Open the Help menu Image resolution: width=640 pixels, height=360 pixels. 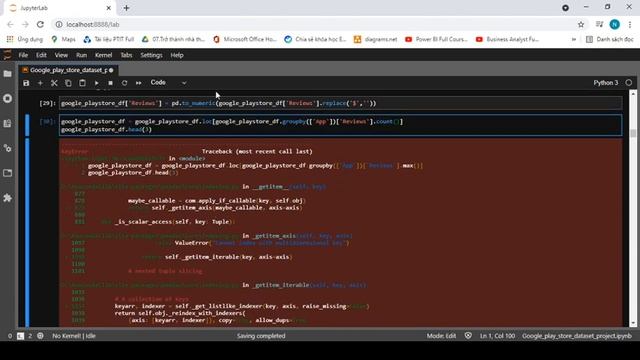pyautogui.click(x=177, y=55)
